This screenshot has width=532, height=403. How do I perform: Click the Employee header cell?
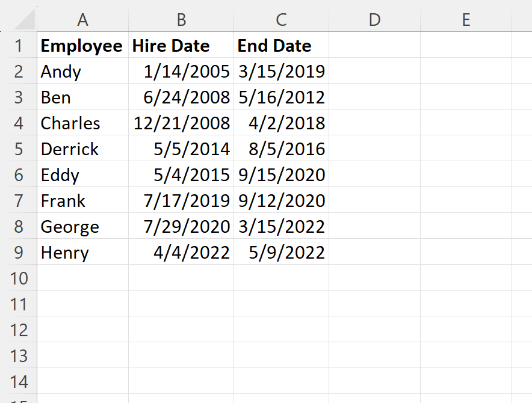(x=82, y=46)
